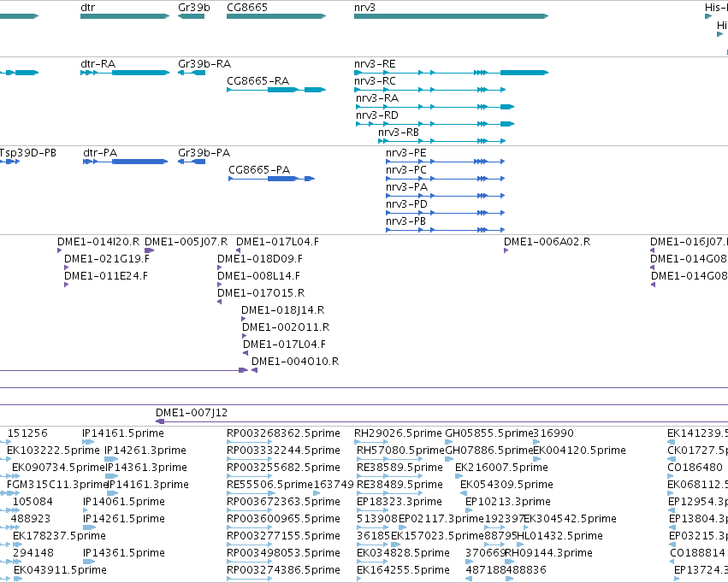
Task: Click FGM315C11.3prime EST label
Action: [x=57, y=486]
